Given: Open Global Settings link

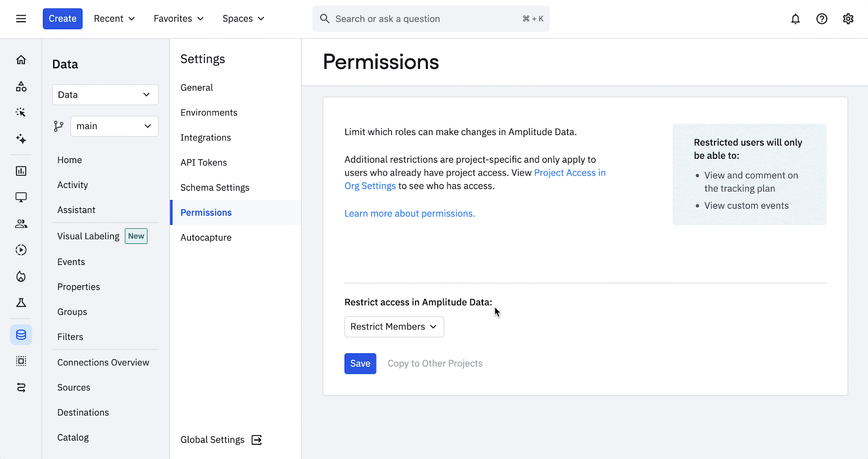Looking at the screenshot, I should [x=213, y=440].
